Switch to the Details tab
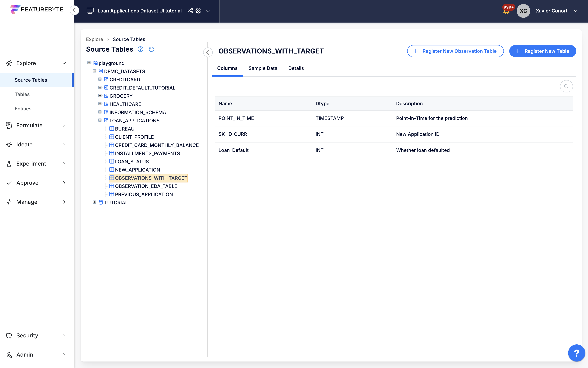 296,68
